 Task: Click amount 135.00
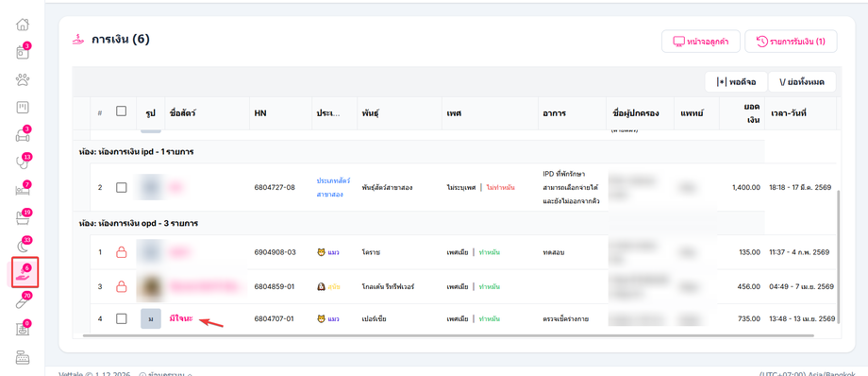pyautogui.click(x=749, y=252)
